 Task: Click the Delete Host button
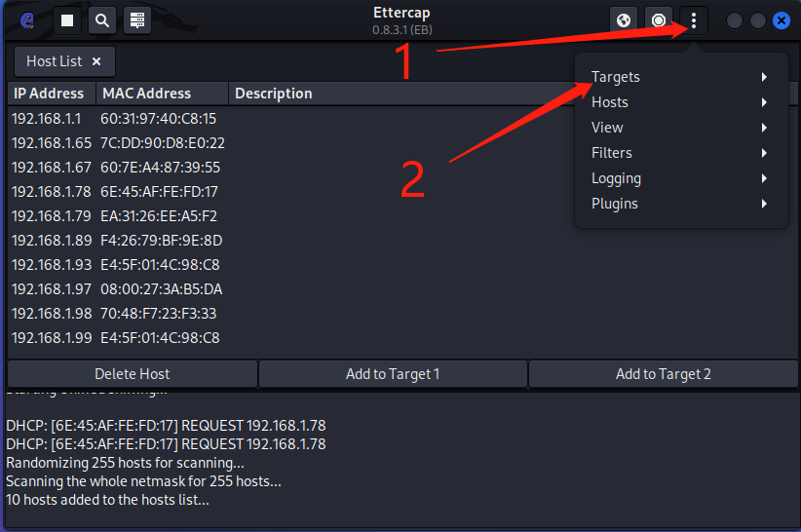click(133, 374)
